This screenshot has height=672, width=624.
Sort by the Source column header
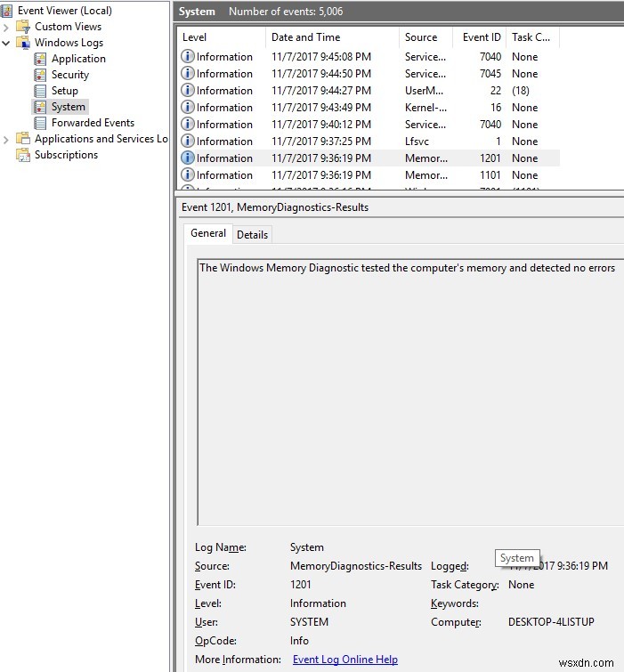(426, 37)
